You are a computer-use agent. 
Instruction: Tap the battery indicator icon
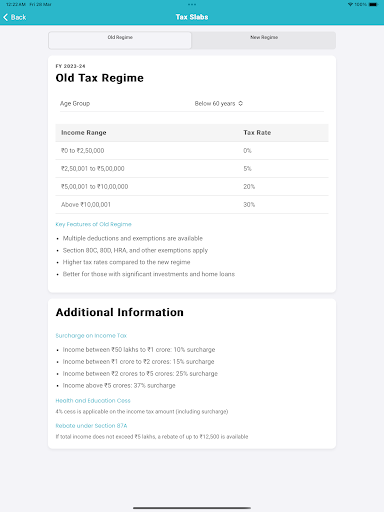(374, 4)
